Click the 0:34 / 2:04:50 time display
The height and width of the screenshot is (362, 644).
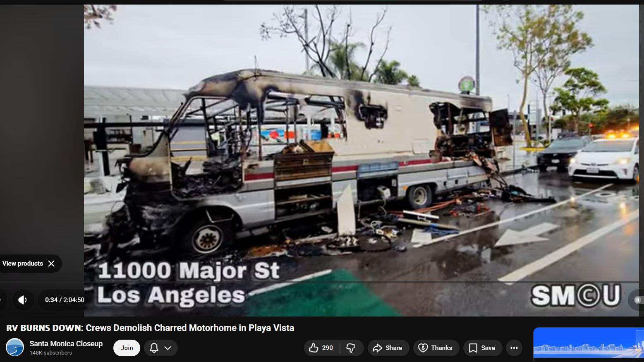point(65,300)
